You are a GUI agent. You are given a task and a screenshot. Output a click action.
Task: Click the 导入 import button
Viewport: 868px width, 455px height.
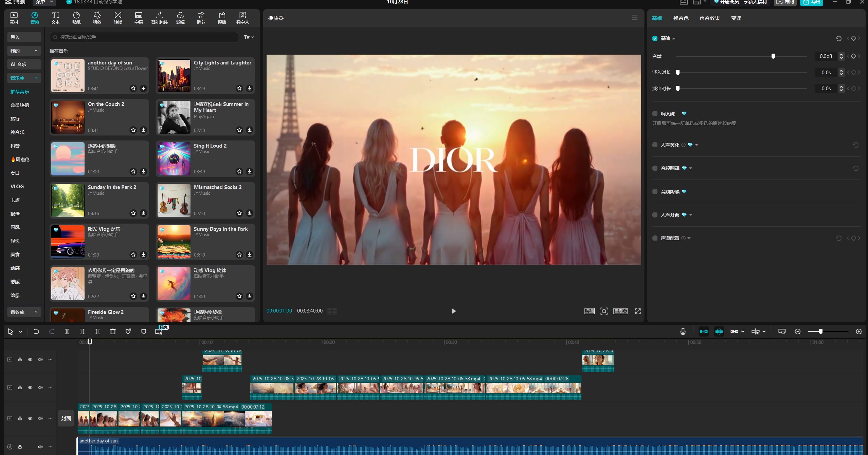click(24, 37)
